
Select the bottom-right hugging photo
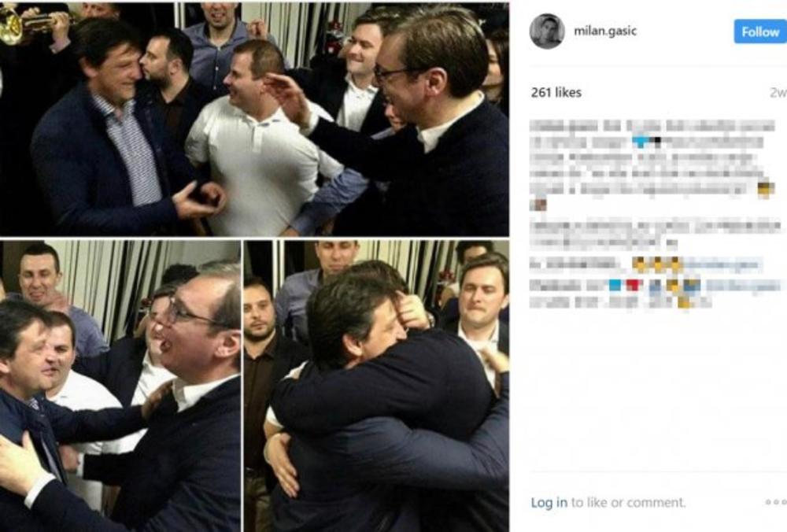(x=376, y=386)
